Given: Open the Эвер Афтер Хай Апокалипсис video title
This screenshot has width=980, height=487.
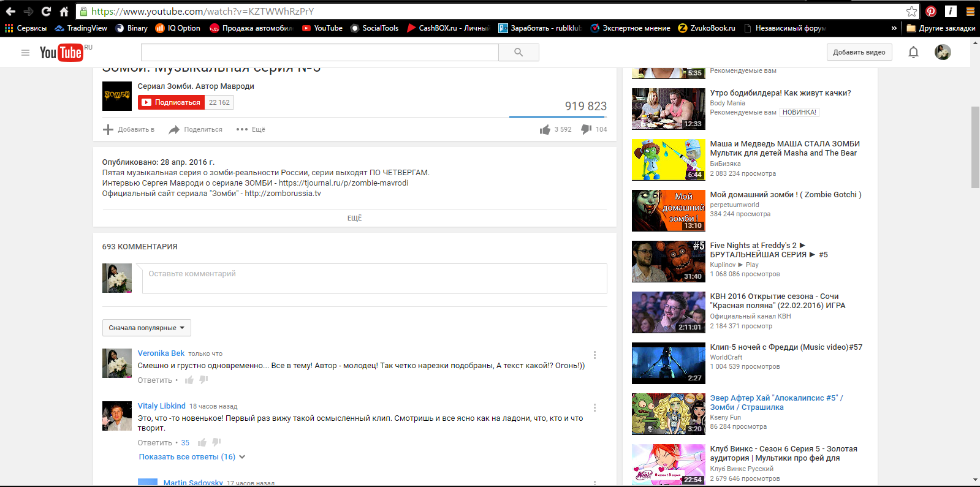Looking at the screenshot, I should point(777,402).
